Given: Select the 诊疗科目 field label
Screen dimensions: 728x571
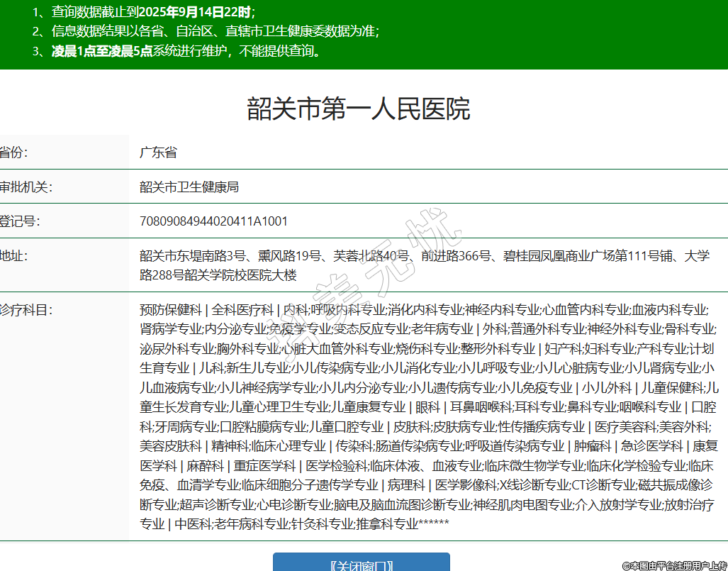Looking at the screenshot, I should [26, 310].
